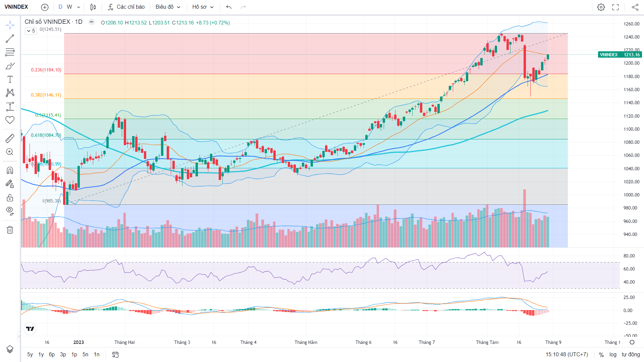644x362 pixels.
Task: Open the heart favorites icon tool
Action: 10,120
